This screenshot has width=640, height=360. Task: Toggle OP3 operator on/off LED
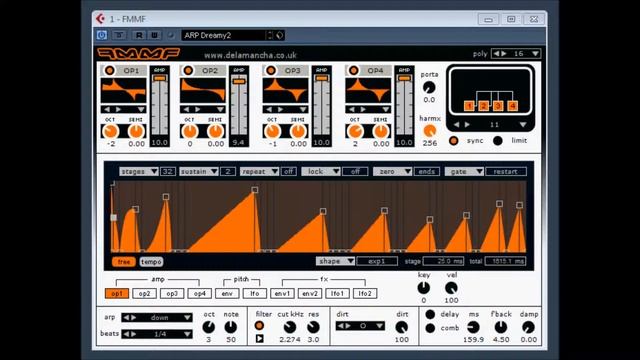[x=271, y=70]
